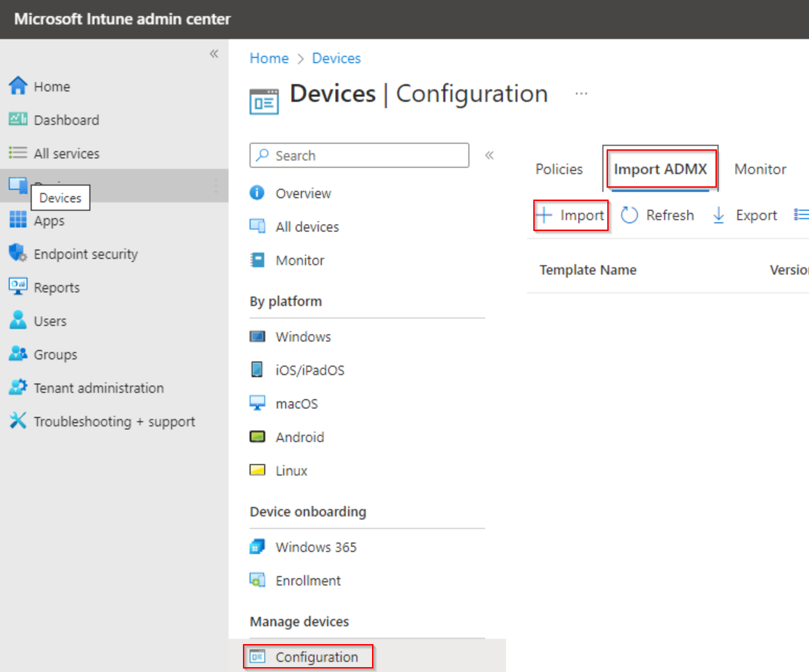Screen dimensions: 809x672
Task: Select the Import ADMX tab
Action: (x=660, y=169)
